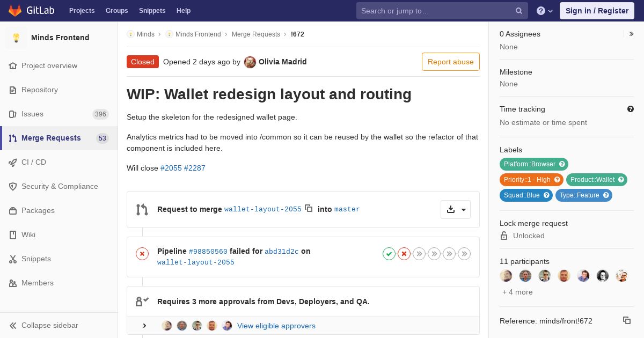The height and width of the screenshot is (338, 644).
Task: Click the Issues board icon
Action: [x=13, y=114]
